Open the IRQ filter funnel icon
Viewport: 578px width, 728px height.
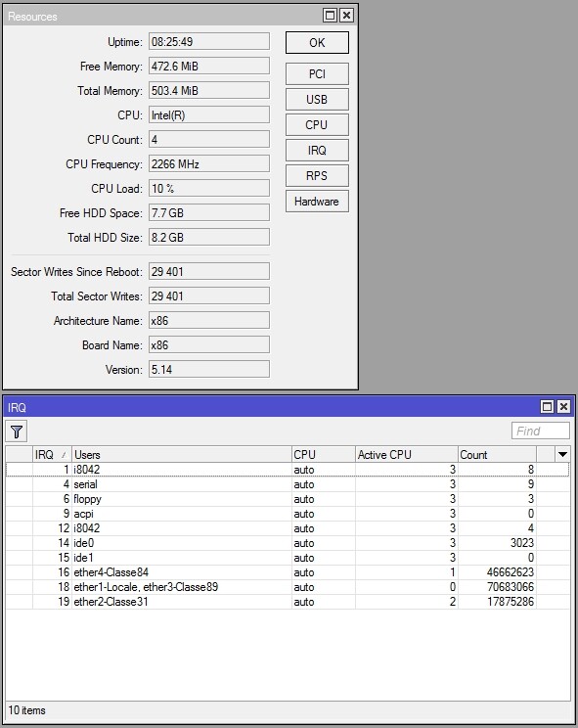pyautogui.click(x=17, y=432)
